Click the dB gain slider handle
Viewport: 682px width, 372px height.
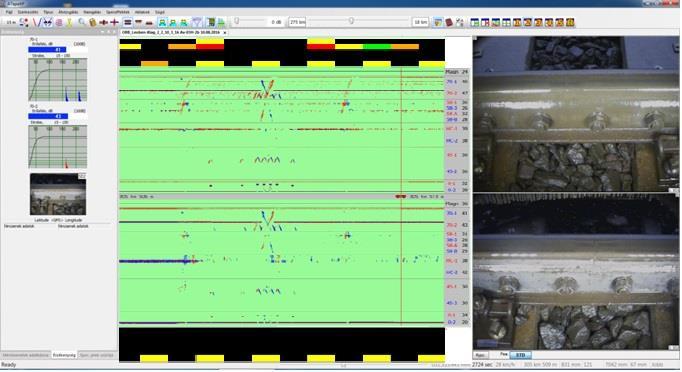pos(237,21)
